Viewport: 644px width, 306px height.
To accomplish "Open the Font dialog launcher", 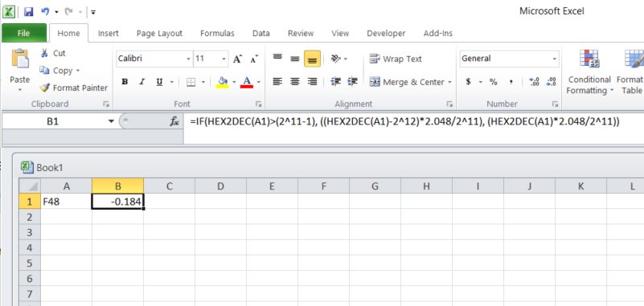I will [x=258, y=104].
